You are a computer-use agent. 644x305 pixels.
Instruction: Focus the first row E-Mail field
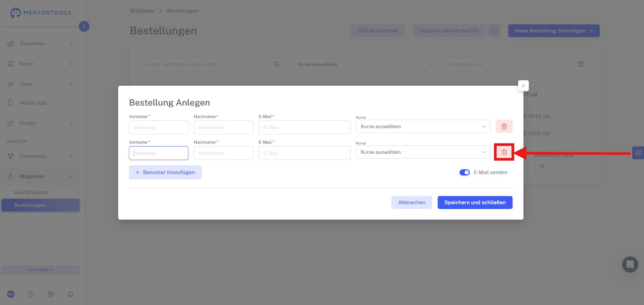tap(304, 128)
